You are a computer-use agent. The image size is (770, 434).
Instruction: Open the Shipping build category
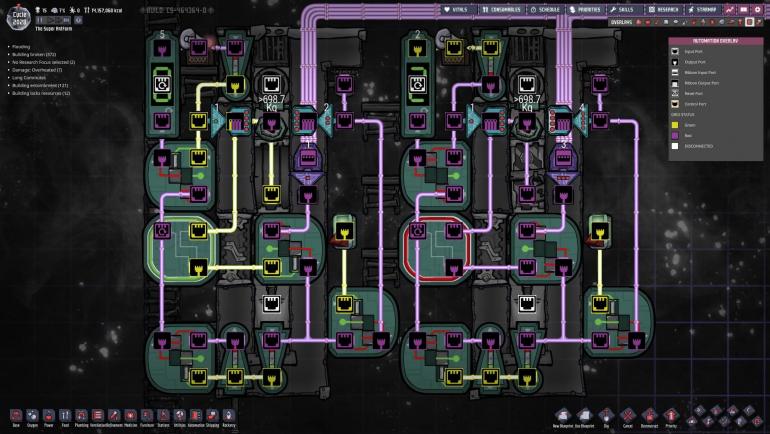click(x=213, y=417)
